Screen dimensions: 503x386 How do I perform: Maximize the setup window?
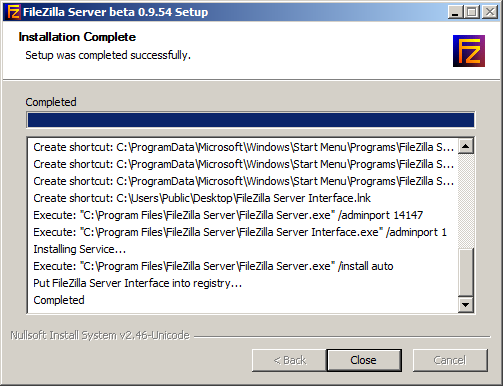tap(472, 12)
